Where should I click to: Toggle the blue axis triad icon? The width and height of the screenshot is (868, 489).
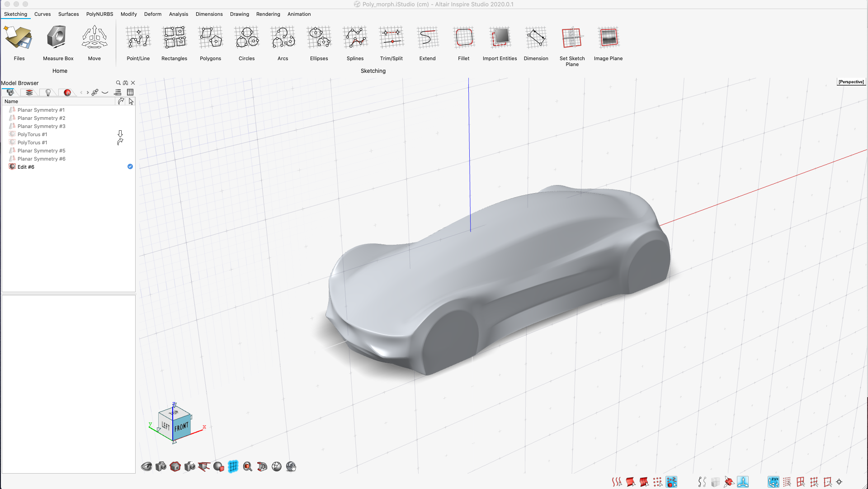tap(743, 482)
